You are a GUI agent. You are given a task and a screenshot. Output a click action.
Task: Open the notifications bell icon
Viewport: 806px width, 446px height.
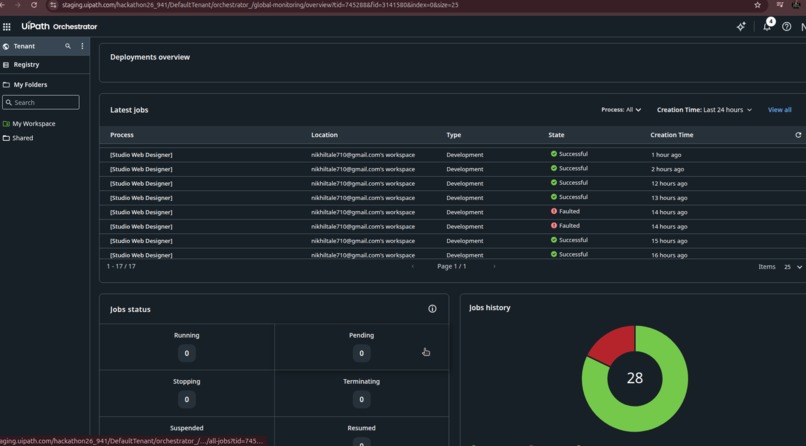point(766,27)
